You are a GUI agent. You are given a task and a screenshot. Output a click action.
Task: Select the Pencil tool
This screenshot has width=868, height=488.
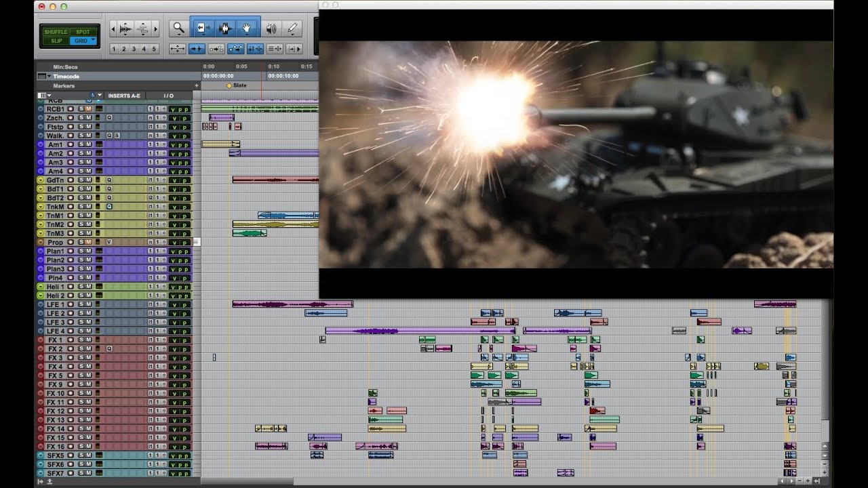click(292, 28)
